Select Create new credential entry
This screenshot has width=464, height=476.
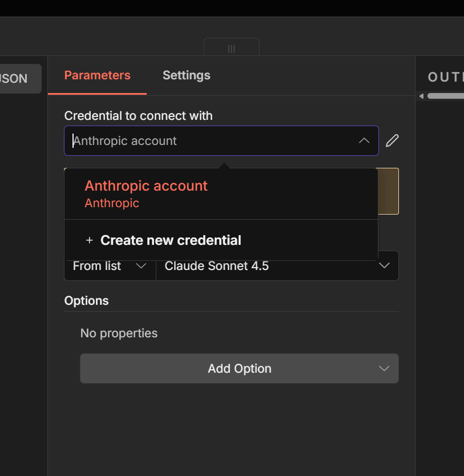pos(171,240)
